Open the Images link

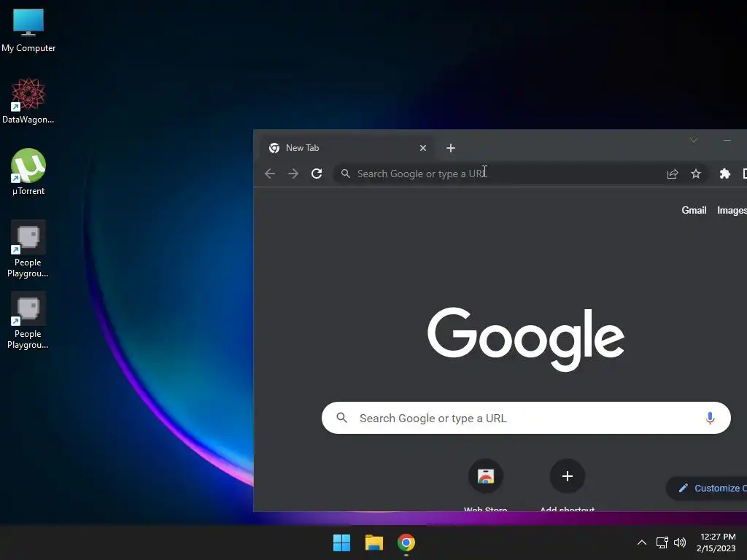tap(732, 211)
